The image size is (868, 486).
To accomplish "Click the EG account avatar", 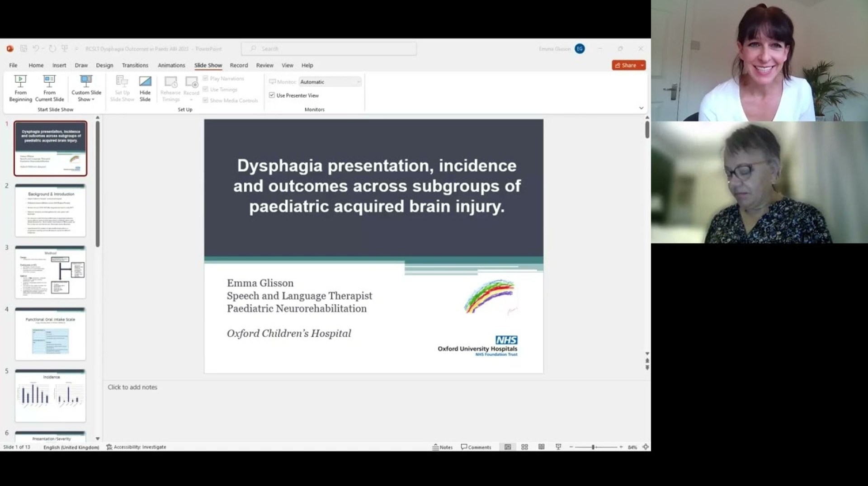I will [x=580, y=48].
